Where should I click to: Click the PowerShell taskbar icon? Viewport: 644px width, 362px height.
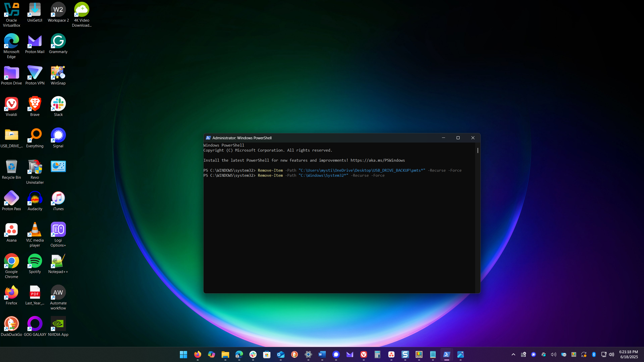point(447,354)
